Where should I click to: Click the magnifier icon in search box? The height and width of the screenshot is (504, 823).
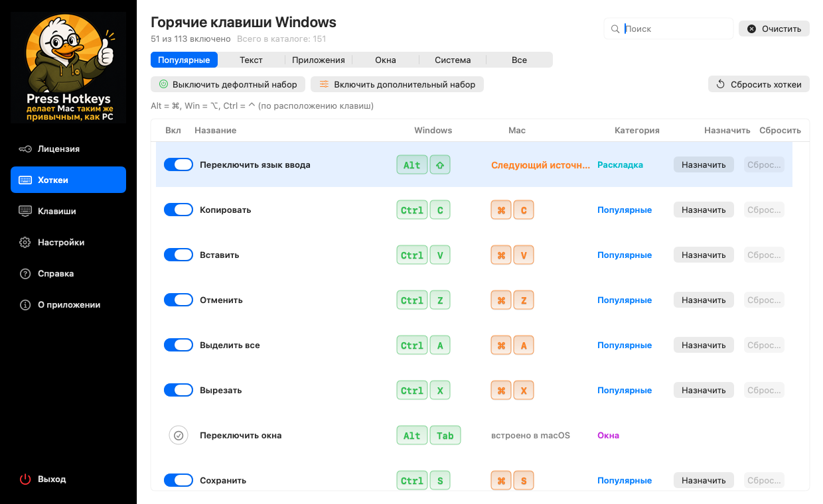(615, 29)
